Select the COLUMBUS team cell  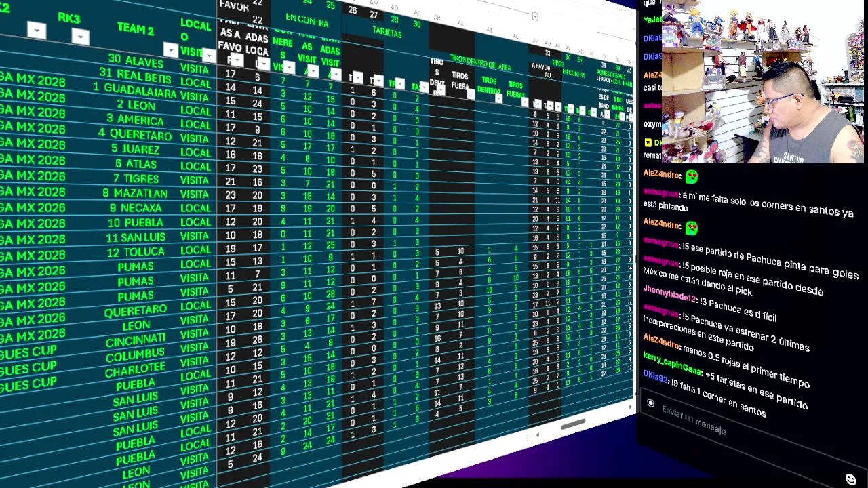[135, 355]
